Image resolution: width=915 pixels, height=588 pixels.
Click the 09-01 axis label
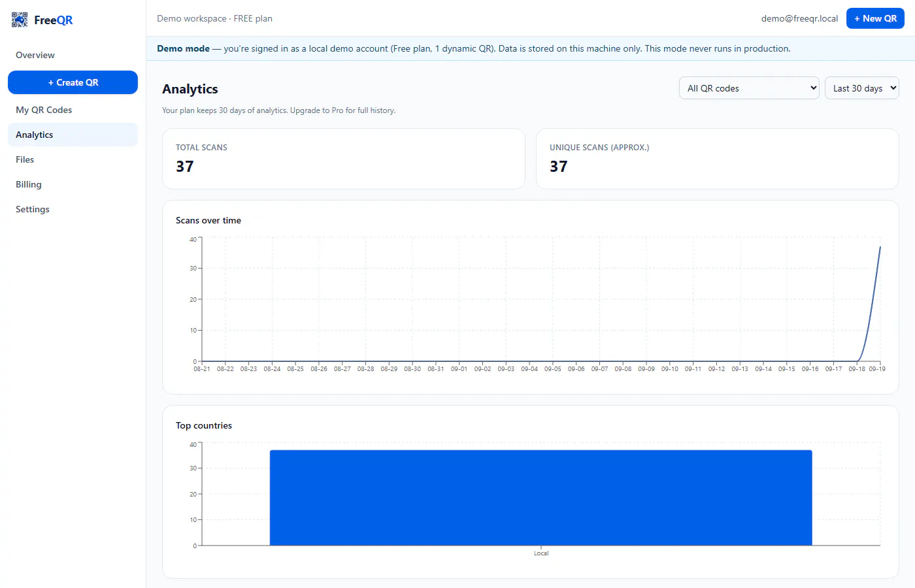point(459,369)
